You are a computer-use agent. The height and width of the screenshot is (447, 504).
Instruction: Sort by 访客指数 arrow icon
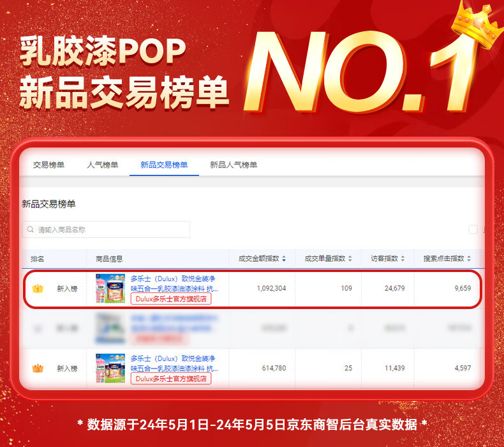point(403,259)
